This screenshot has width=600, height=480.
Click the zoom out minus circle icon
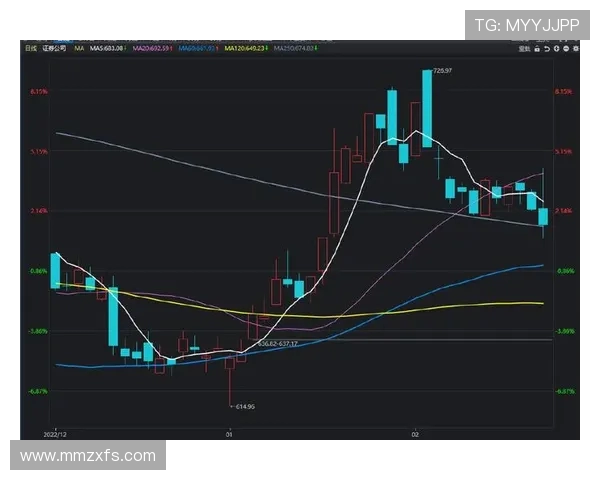tap(566, 49)
